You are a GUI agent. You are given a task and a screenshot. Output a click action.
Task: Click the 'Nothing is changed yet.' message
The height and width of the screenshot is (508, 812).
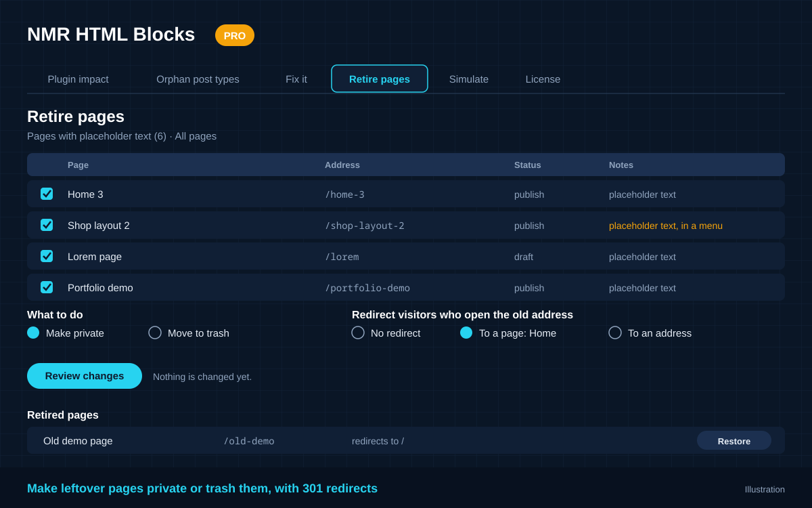pyautogui.click(x=202, y=377)
